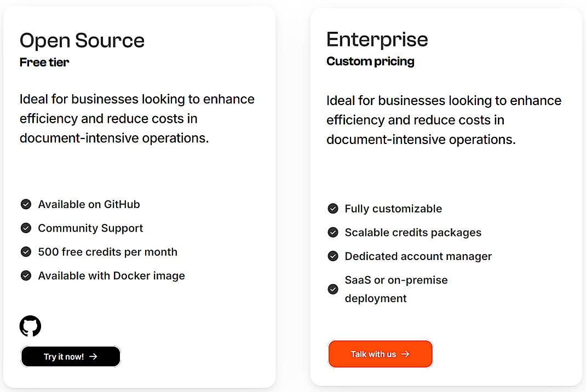The height and width of the screenshot is (392, 586).
Task: Click the arrow inside Try it now button
Action: [94, 356]
